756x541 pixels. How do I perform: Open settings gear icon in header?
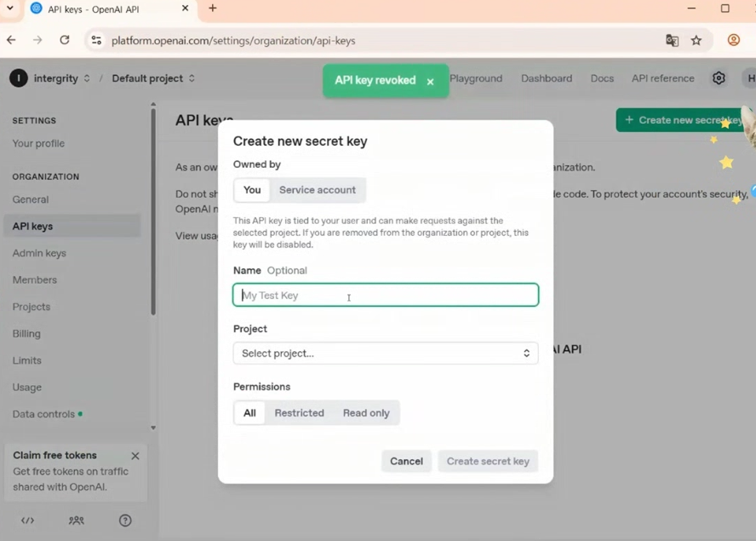pos(719,78)
